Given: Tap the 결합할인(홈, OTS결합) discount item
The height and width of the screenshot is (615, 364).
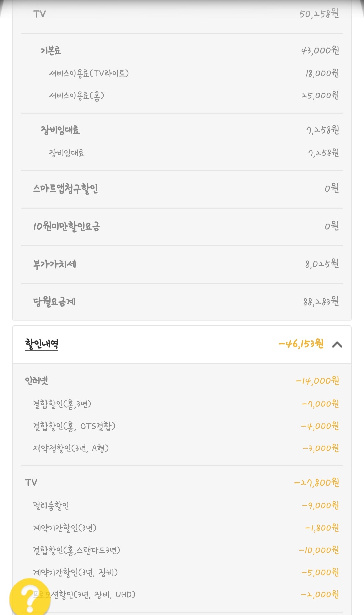Looking at the screenshot, I should coord(74,427).
